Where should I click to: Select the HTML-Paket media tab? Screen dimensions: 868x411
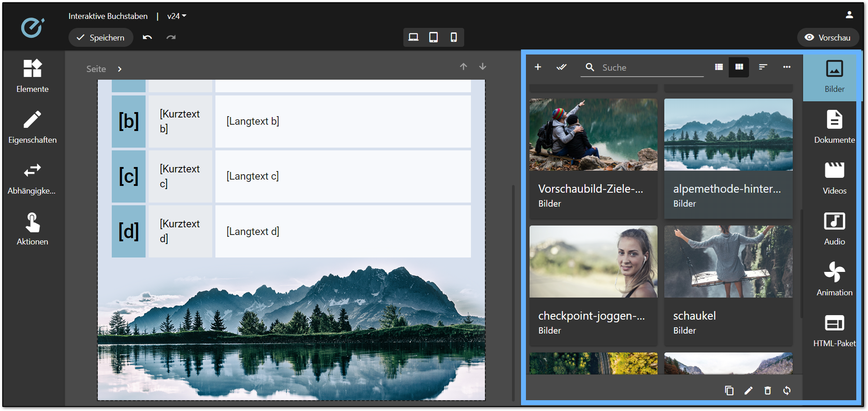point(834,331)
